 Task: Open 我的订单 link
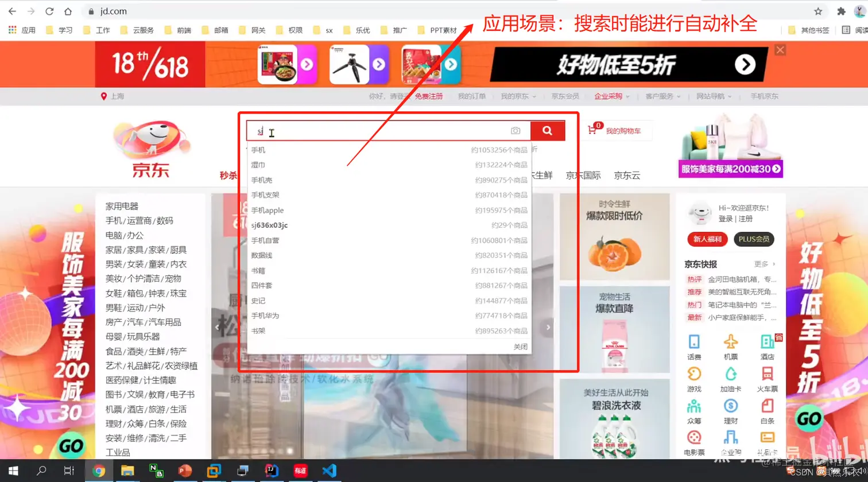(471, 96)
